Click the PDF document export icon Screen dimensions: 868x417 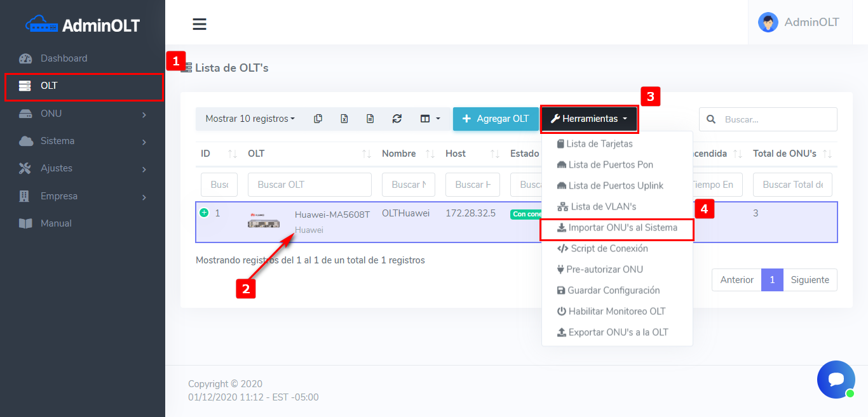click(370, 119)
